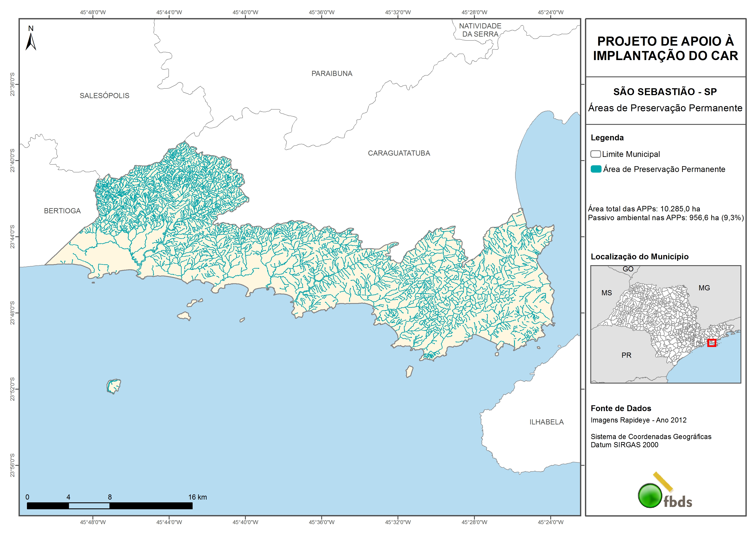Click the scale bar white segment
Viewport: 756px width, 534px height.
(x=89, y=506)
